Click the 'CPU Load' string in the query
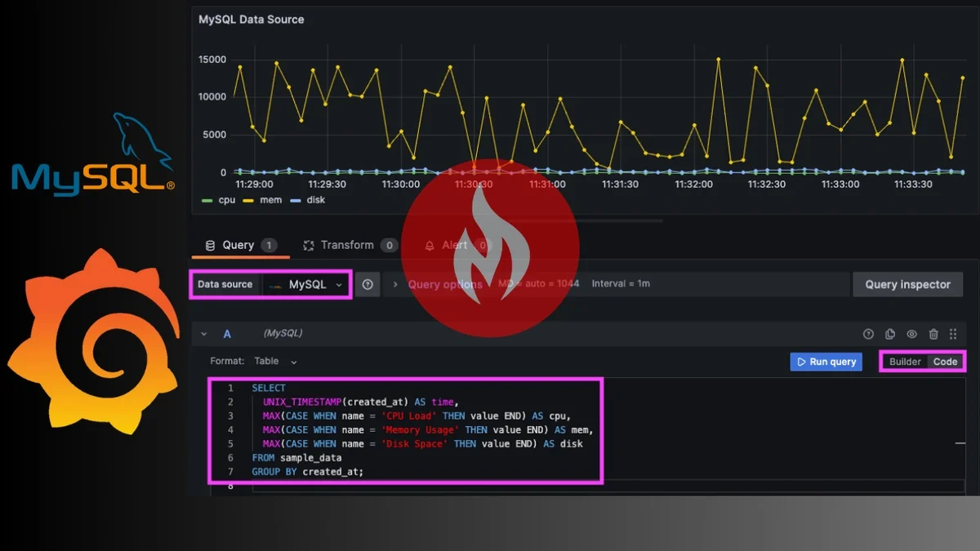 click(x=409, y=415)
